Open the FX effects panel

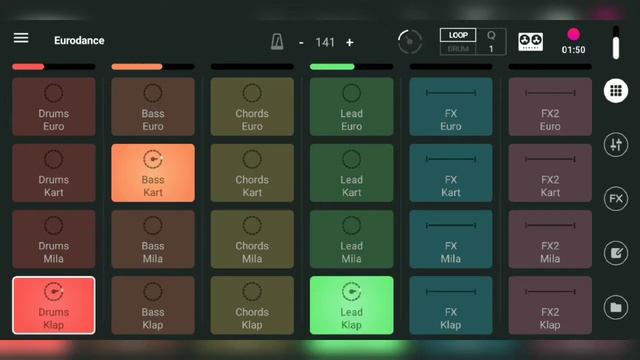click(x=616, y=199)
